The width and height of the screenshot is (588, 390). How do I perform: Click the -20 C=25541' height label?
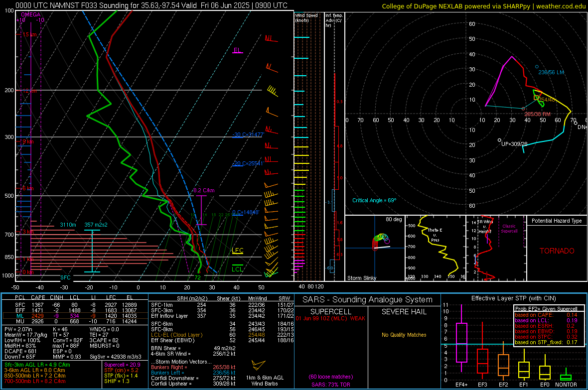pos(248,163)
